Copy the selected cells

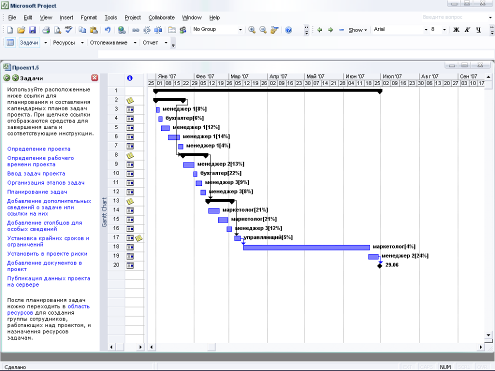click(82, 30)
